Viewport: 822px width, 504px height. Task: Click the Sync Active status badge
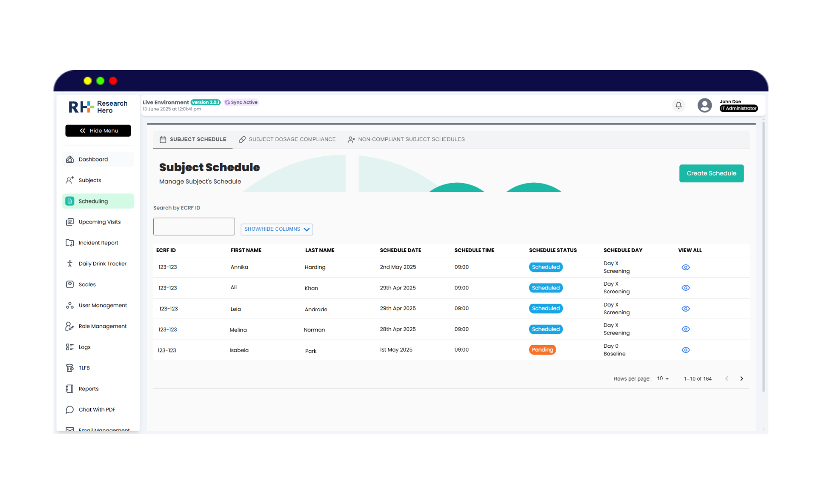click(241, 102)
